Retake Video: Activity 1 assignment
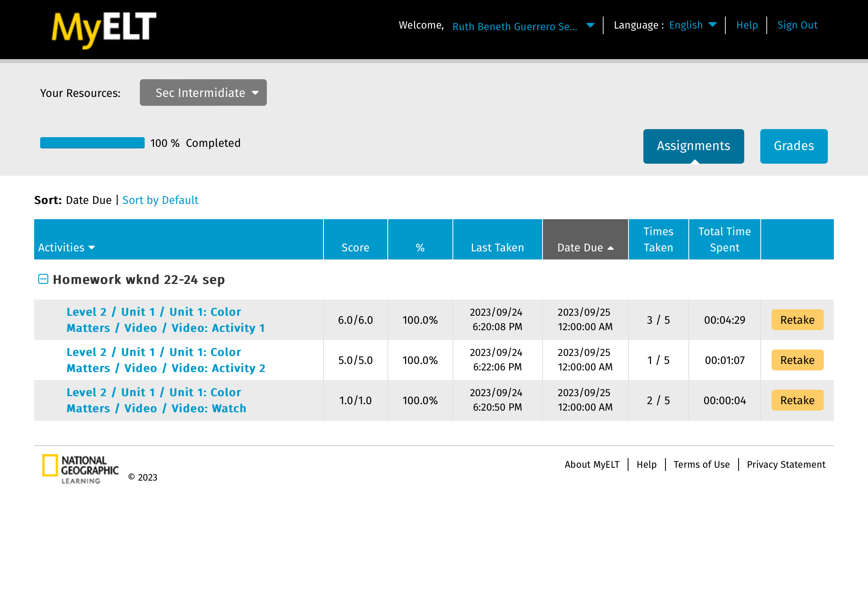The height and width of the screenshot is (590, 868). [797, 320]
